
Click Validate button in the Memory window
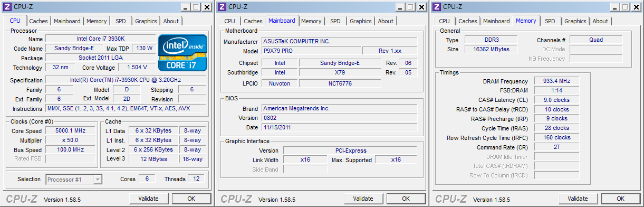(578, 199)
